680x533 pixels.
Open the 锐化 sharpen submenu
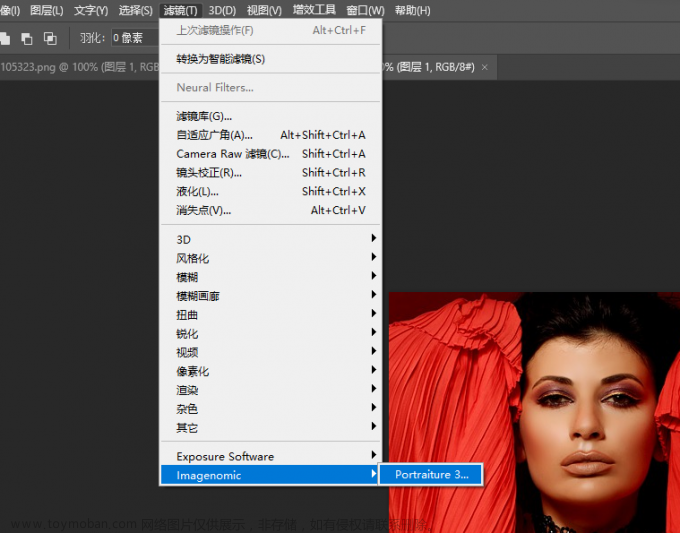pyautogui.click(x=271, y=334)
